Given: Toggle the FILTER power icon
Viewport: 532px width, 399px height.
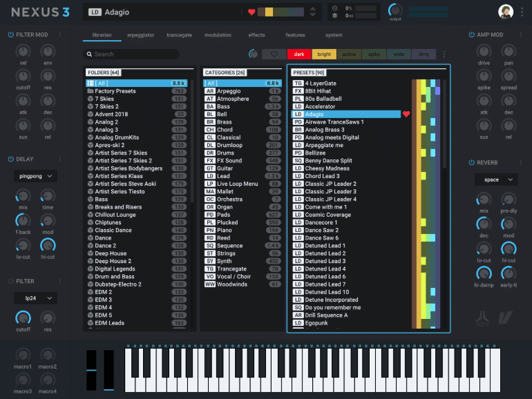Looking at the screenshot, I should 10,281.
